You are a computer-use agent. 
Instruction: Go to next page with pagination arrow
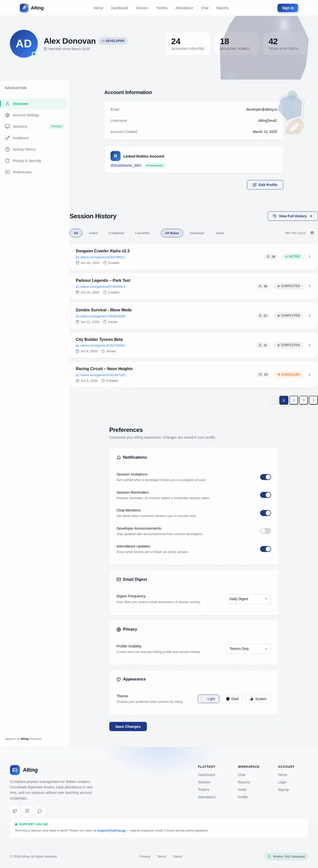tap(314, 400)
